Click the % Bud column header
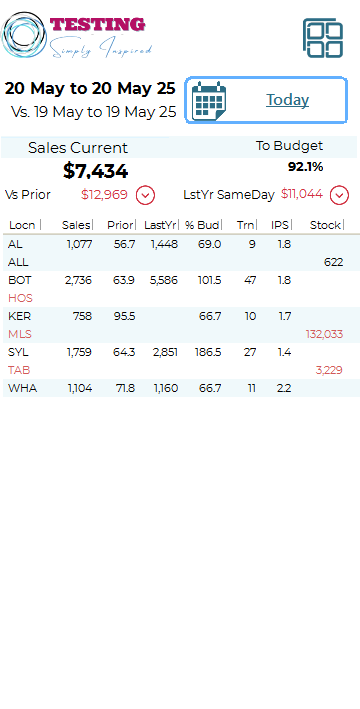Viewport: 360px width, 709px height. click(x=203, y=225)
